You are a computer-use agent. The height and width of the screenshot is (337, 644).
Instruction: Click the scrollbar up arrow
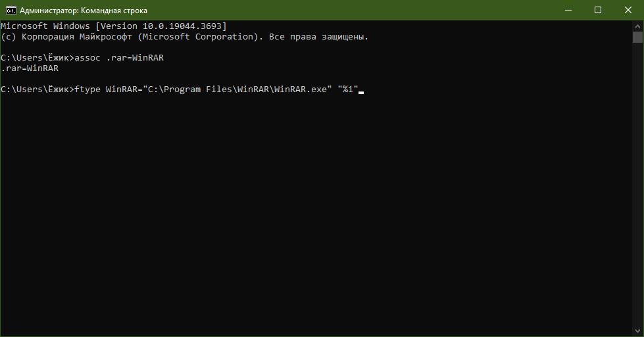click(638, 25)
